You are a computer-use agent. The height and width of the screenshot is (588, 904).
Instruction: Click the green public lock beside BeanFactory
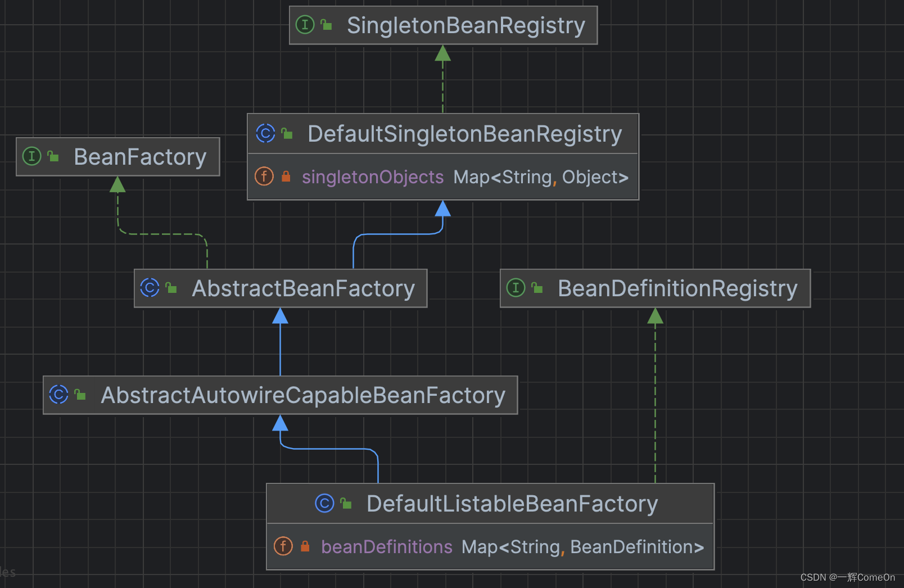53,157
